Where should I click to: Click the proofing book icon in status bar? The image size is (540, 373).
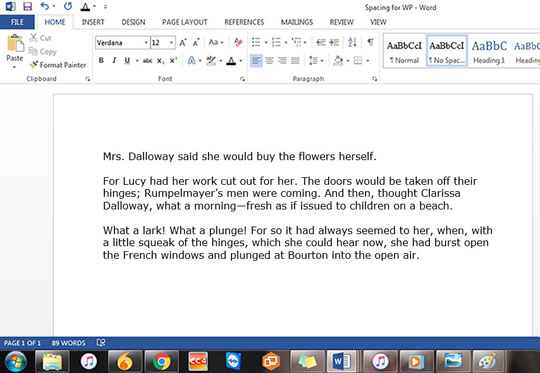pyautogui.click(x=101, y=343)
